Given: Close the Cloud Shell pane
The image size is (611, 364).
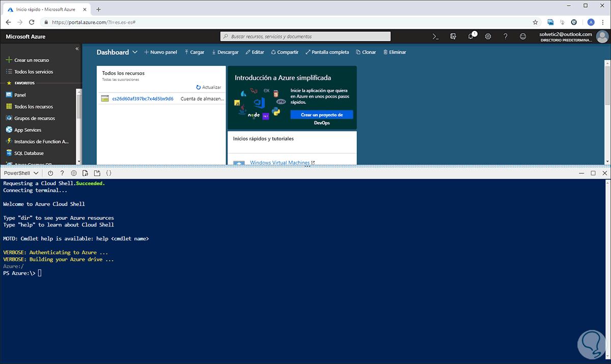Looking at the screenshot, I should click(x=604, y=174).
